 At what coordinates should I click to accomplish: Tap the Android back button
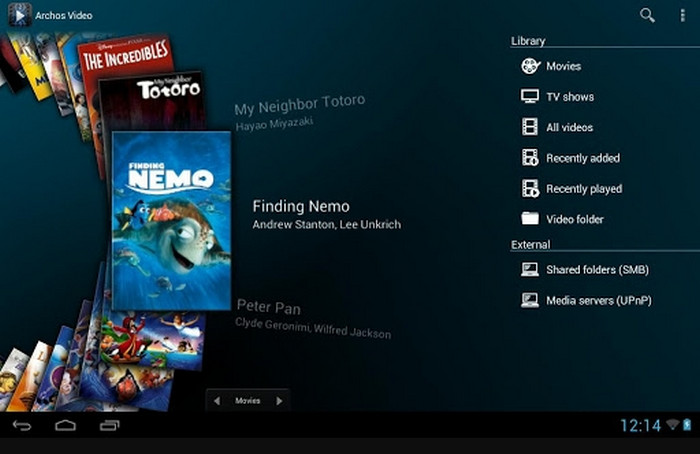pyautogui.click(x=22, y=425)
